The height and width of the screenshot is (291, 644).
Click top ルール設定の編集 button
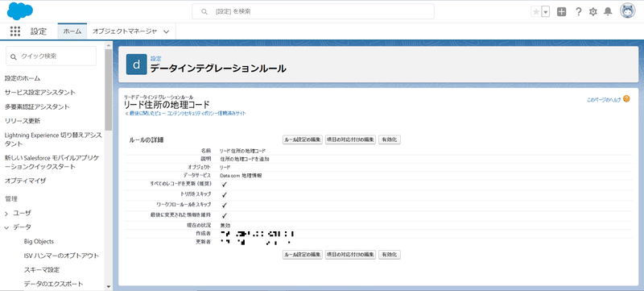(x=303, y=139)
